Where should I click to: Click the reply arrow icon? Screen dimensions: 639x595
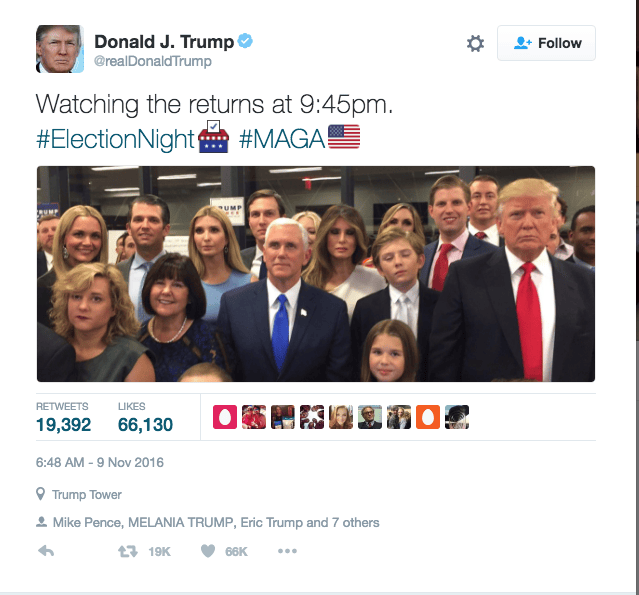tap(46, 551)
